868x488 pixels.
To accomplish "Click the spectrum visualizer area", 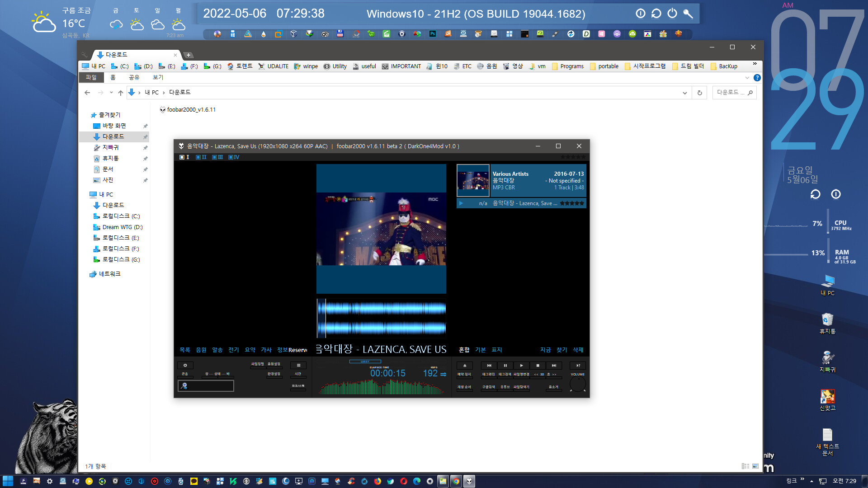I will point(382,387).
